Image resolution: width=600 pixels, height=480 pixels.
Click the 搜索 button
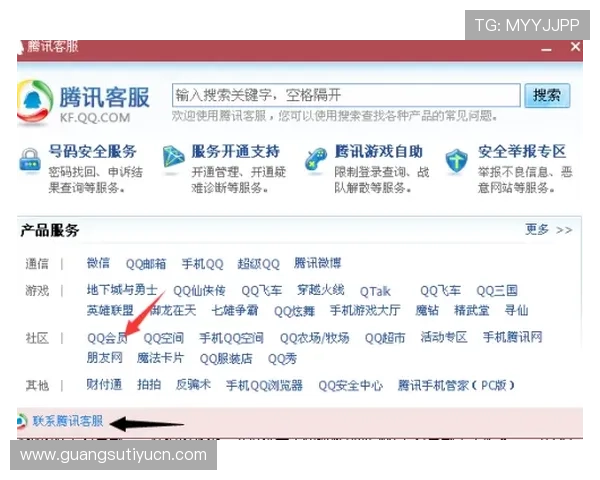547,95
